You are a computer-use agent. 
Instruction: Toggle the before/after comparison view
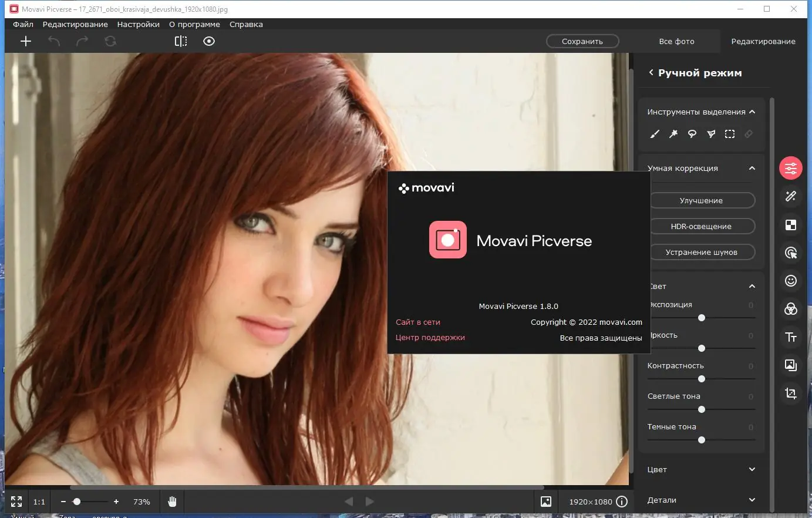coord(181,41)
